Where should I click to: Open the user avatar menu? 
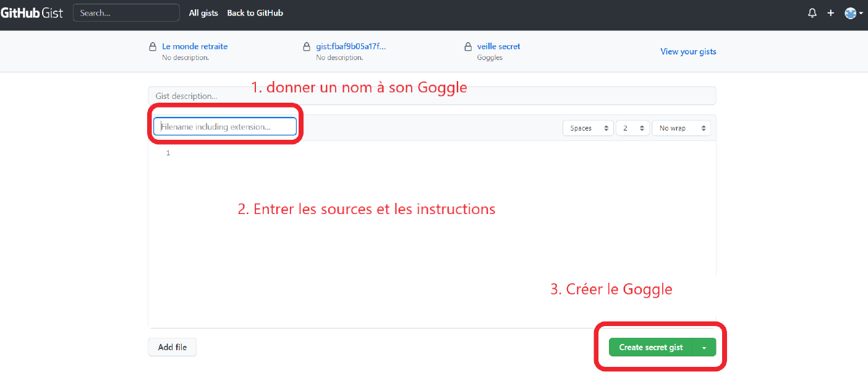click(x=853, y=13)
